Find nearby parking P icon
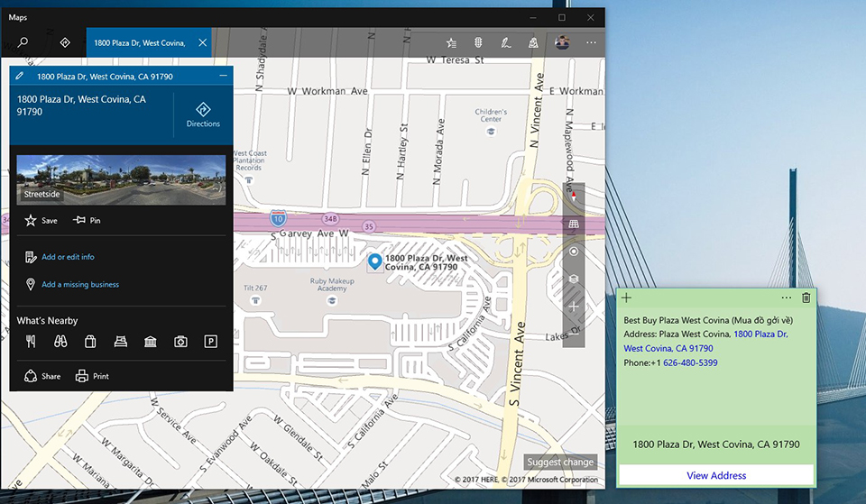This screenshot has width=866, height=504. coord(210,342)
